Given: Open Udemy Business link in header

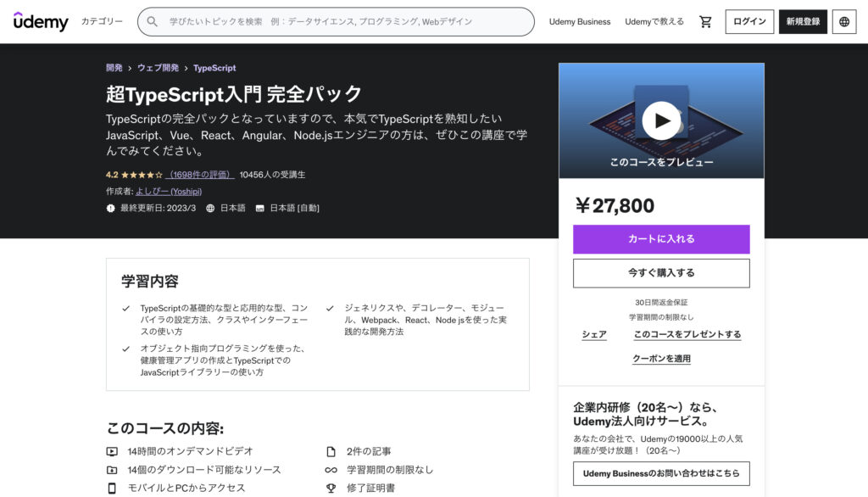Looking at the screenshot, I should [x=580, y=21].
